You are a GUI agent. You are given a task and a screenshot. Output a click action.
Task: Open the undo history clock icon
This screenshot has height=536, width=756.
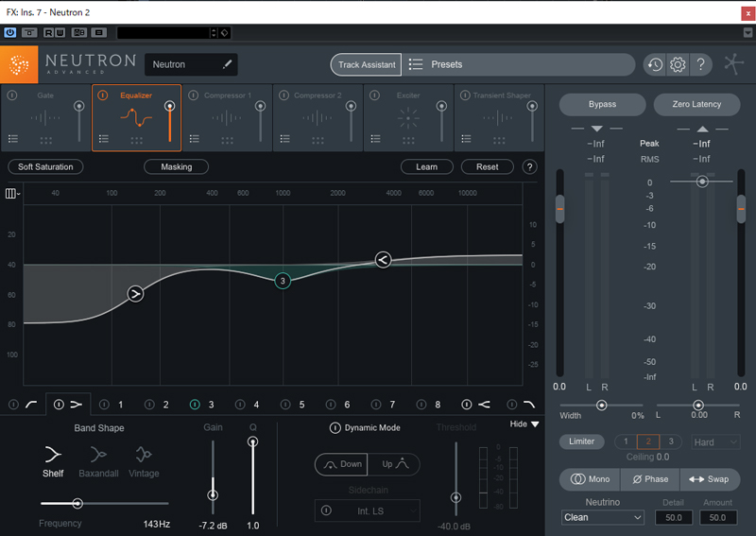pos(654,64)
